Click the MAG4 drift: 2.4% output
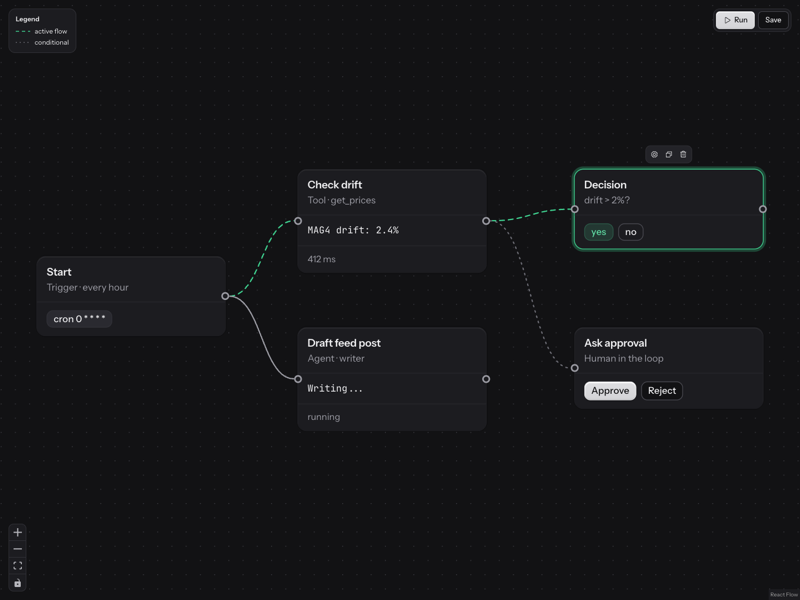Screen dimensions: 800x600 (353, 230)
